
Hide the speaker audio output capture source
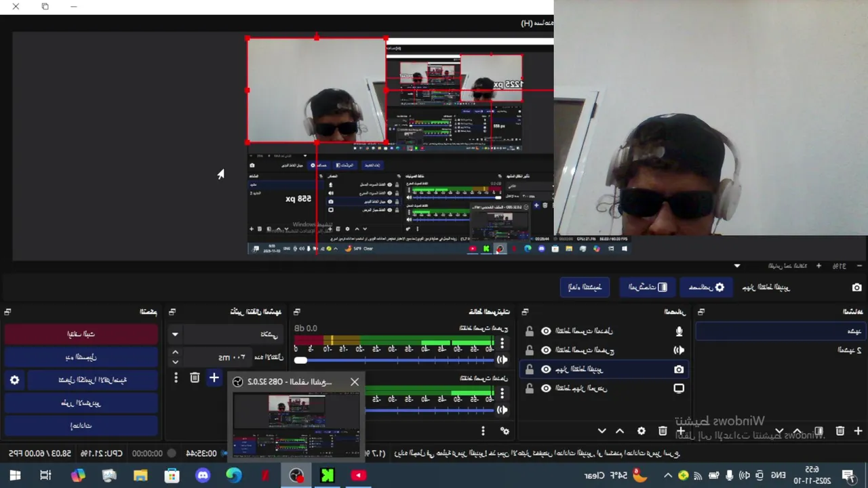coord(546,350)
